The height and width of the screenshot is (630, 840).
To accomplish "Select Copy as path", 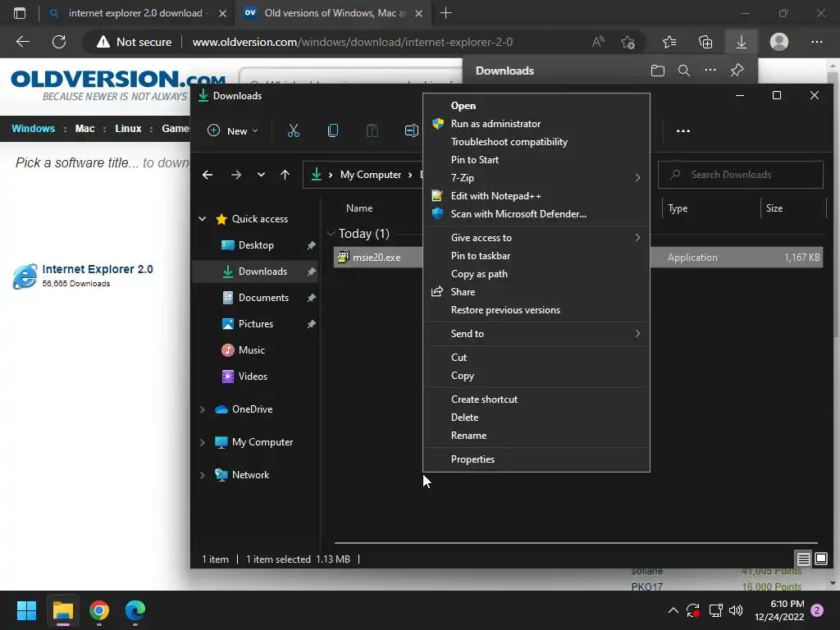I will point(536,274).
